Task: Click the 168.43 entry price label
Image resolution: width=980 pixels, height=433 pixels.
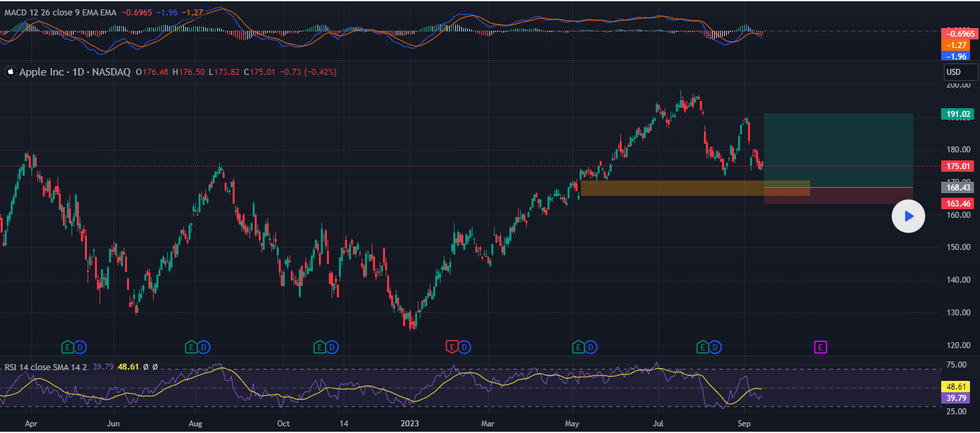Action: [958, 188]
